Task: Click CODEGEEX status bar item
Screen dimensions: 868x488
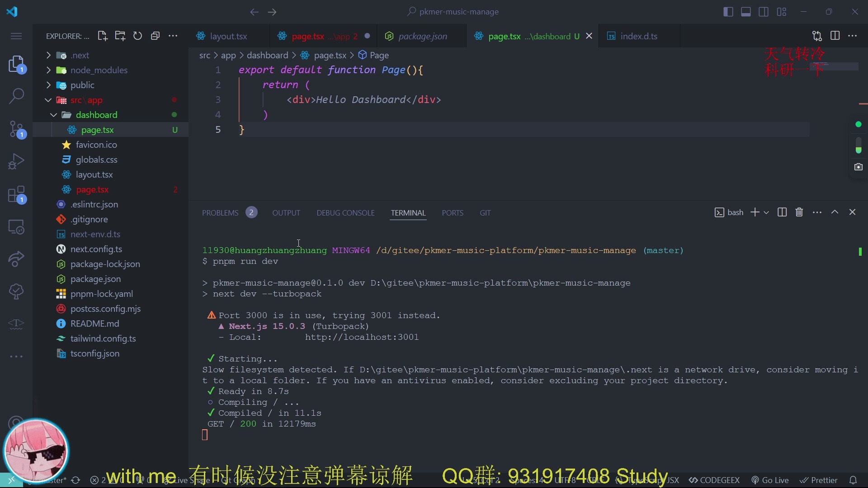Action: pos(714,480)
